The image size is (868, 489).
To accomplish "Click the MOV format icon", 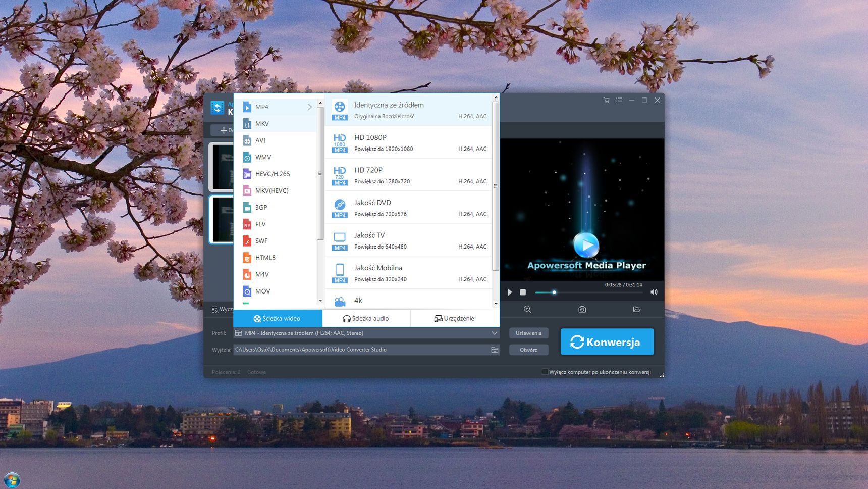I will [x=247, y=291].
